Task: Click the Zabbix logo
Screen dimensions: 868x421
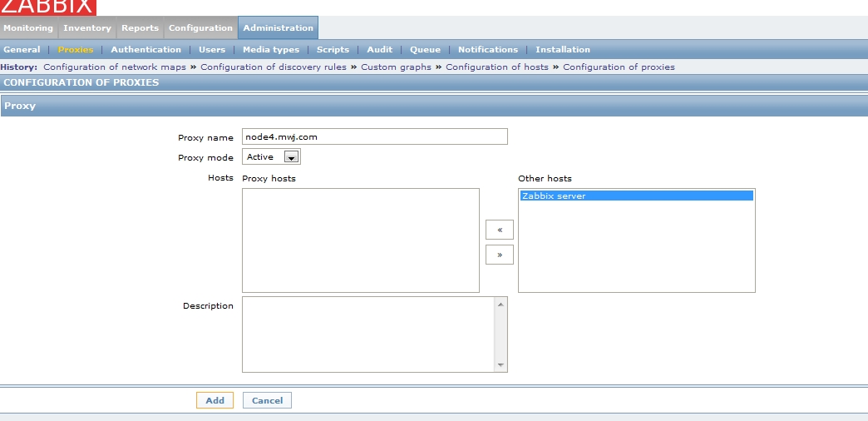Action: (48, 7)
